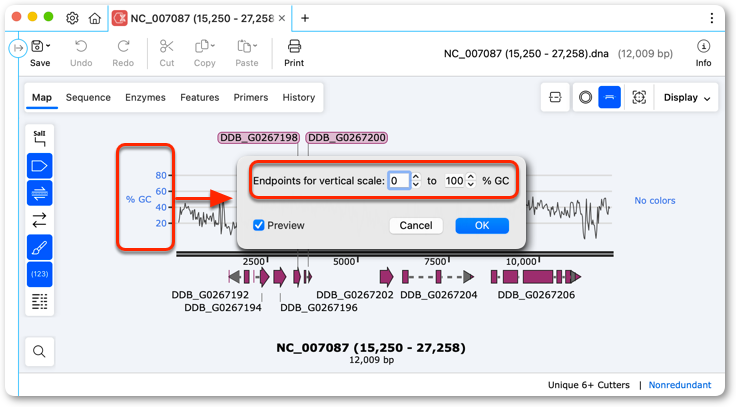Adjust the upper endpoint stepper arrows
Viewport: 736px width, 407px height.
tap(471, 181)
